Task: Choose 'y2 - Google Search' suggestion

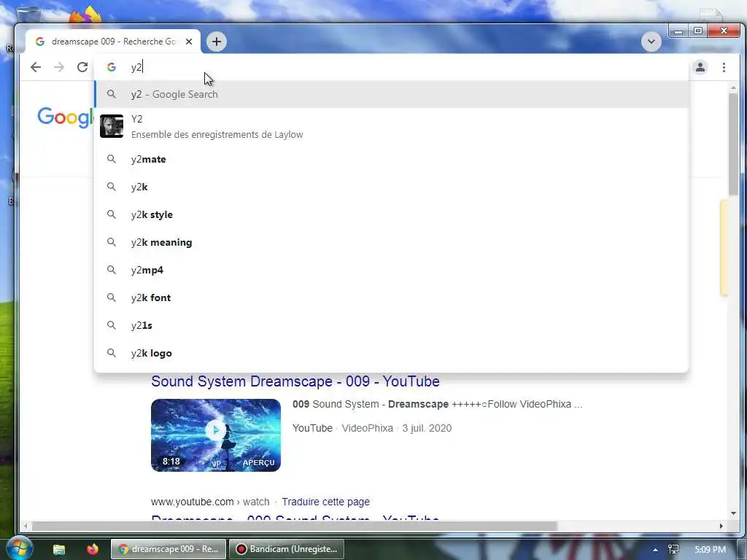Action: tap(392, 94)
